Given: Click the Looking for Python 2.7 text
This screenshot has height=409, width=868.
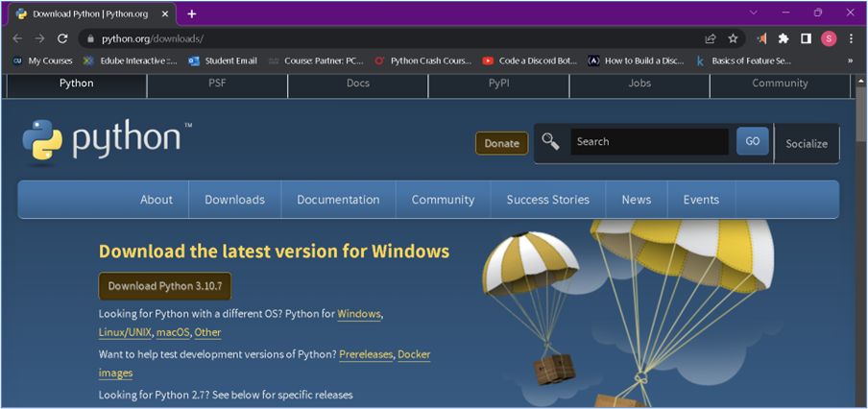Looking at the screenshot, I should 226,395.
